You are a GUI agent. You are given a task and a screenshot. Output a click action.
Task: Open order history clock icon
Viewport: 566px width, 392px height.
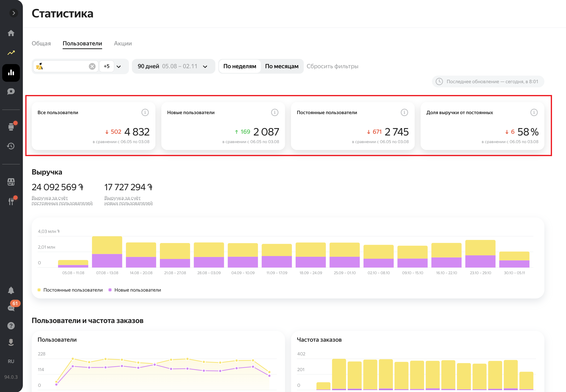pyautogui.click(x=11, y=146)
